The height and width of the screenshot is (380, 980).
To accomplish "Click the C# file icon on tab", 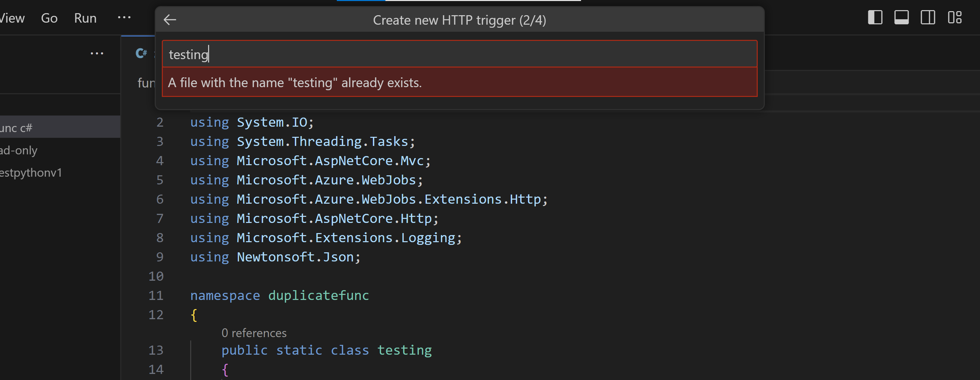I will point(141,53).
